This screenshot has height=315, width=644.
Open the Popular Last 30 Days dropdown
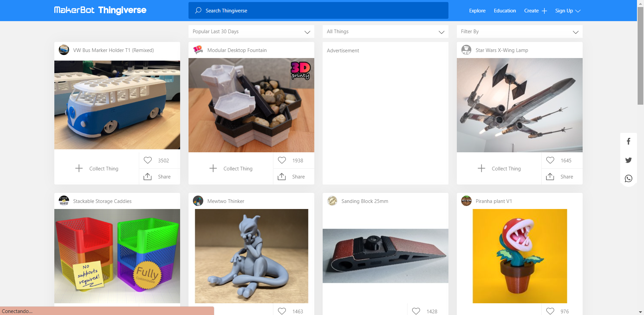coord(251,32)
